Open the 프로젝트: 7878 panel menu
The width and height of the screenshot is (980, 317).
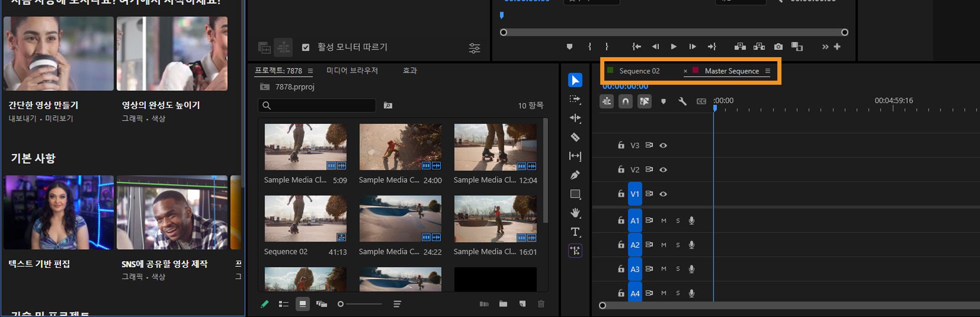coord(310,71)
